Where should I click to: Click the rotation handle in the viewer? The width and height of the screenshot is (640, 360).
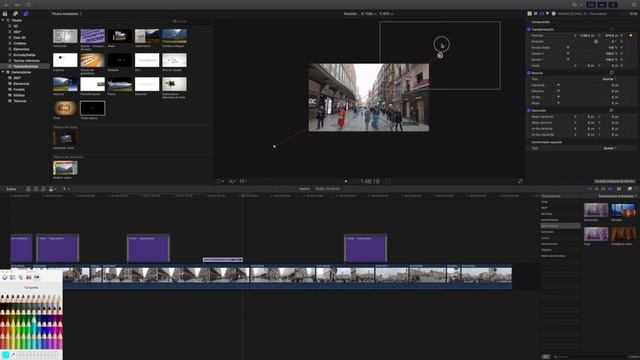point(440,55)
